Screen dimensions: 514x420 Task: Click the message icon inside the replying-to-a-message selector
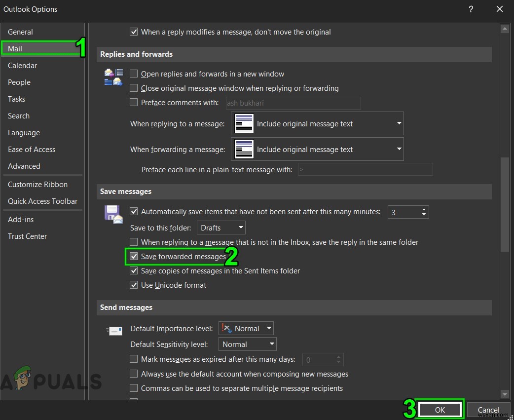pyautogui.click(x=244, y=123)
